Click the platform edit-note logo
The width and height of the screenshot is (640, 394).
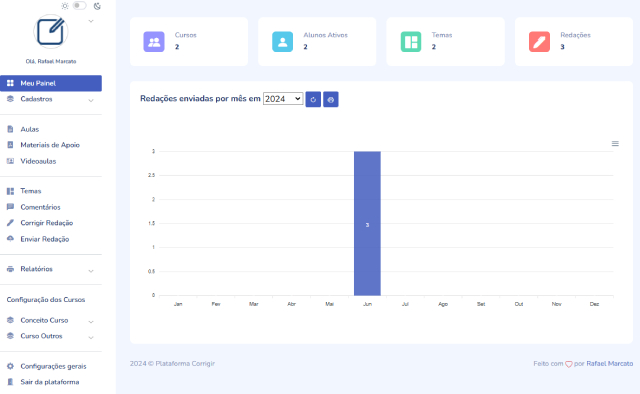click(51, 31)
